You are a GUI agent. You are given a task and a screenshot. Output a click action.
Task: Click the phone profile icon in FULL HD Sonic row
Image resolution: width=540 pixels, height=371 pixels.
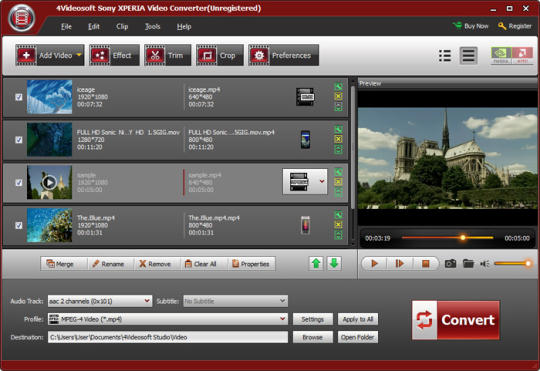(305, 140)
